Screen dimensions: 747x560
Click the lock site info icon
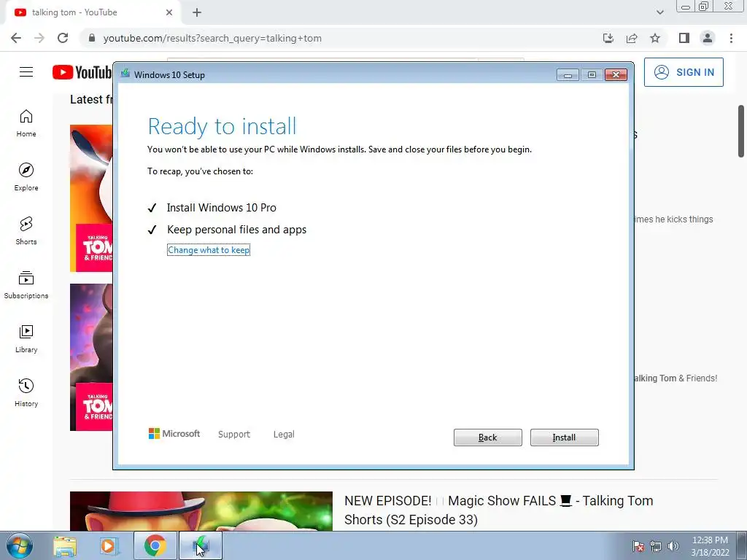(92, 38)
